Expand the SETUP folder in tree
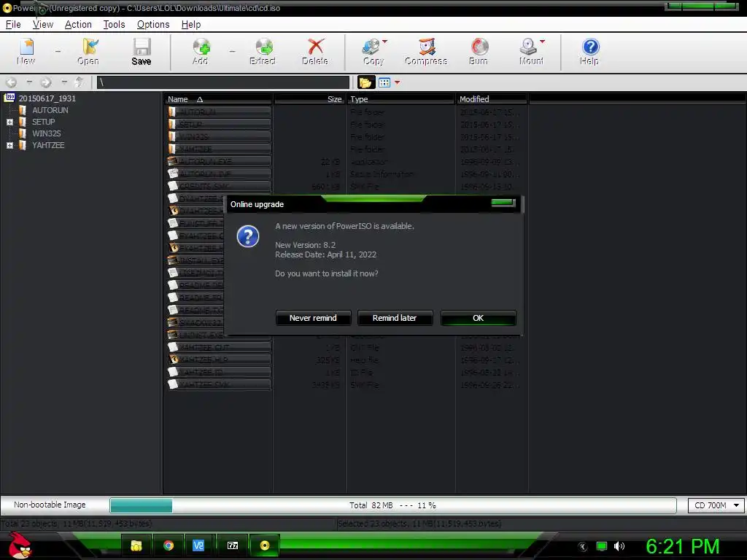Viewport: 747px width, 560px height. tap(9, 122)
